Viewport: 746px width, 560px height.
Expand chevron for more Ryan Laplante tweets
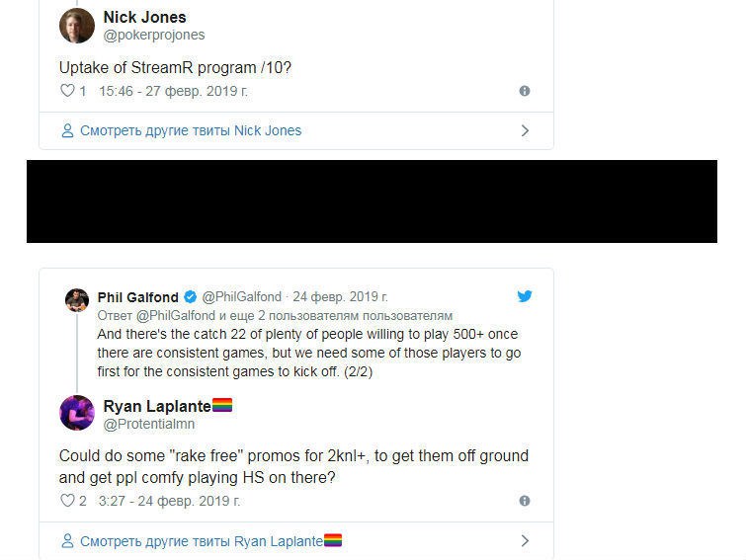point(525,541)
